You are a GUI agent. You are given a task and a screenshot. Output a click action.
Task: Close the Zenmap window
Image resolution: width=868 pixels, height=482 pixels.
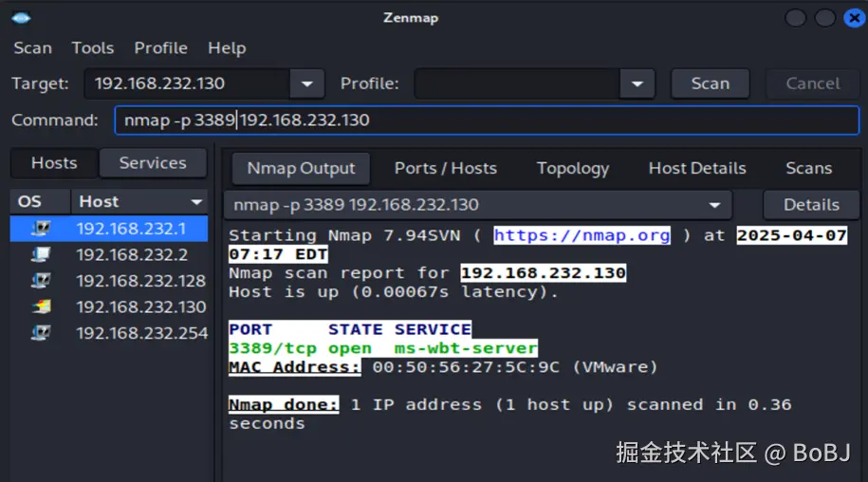[x=854, y=18]
